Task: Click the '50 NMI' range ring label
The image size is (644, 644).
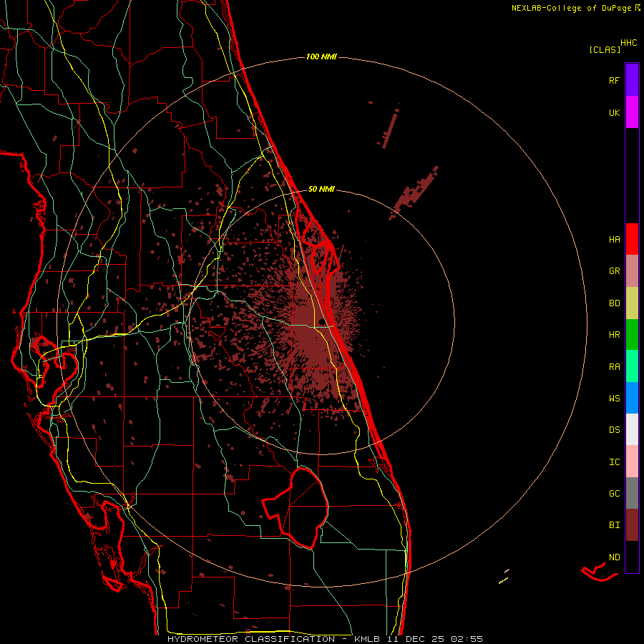Action: point(321,190)
